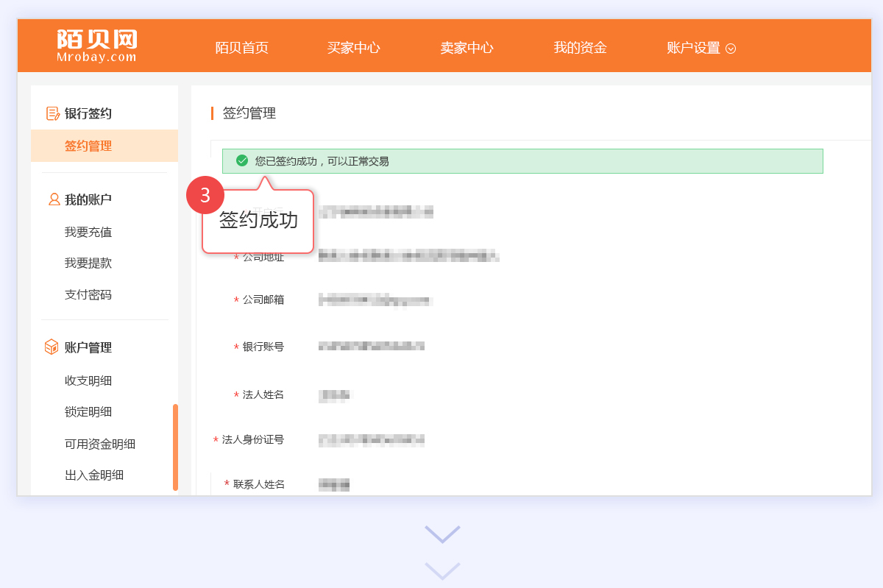Image resolution: width=883 pixels, height=588 pixels.
Task: Click the 签约成功 callout tooltip
Action: (258, 221)
